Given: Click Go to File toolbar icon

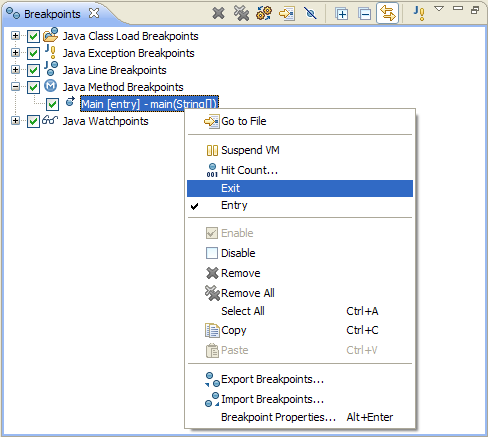Looking at the screenshot, I should 287,14.
